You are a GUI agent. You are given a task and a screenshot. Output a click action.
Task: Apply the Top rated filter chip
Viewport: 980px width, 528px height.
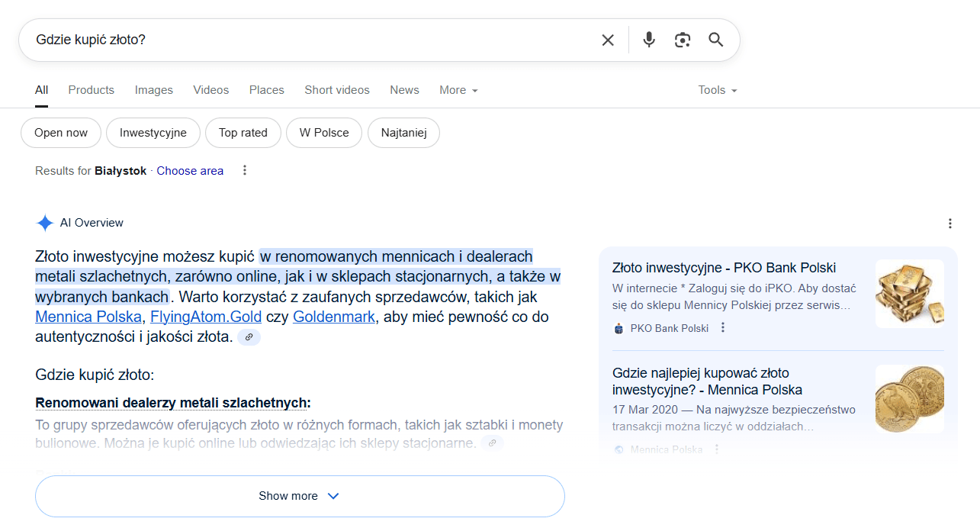(243, 133)
